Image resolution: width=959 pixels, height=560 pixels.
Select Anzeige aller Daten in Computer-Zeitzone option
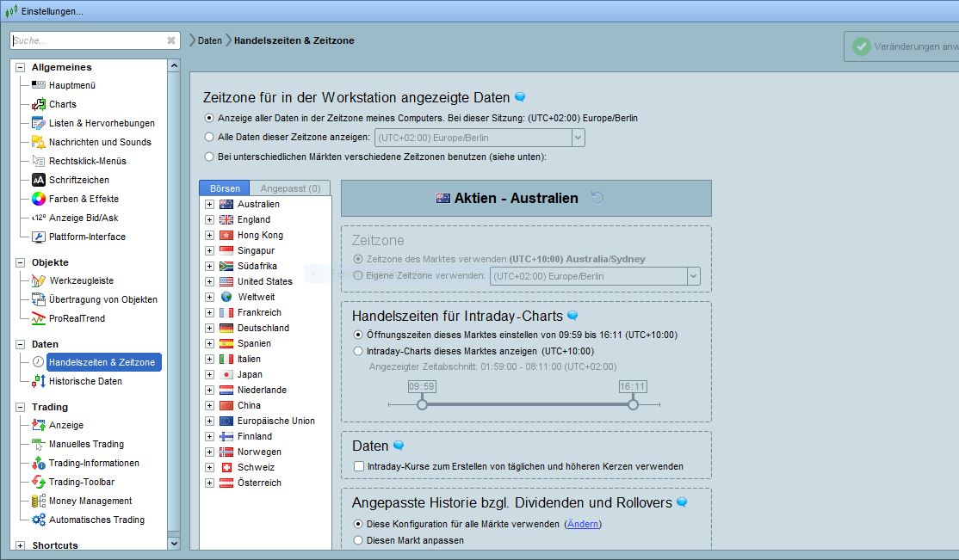pos(210,118)
